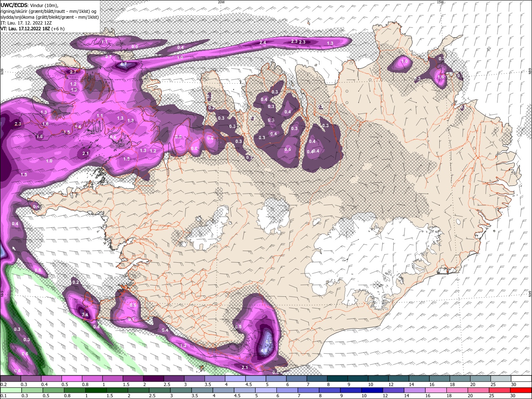Click the 'IT: Lau. 17. 12. 2022 12Z' line
This screenshot has width=532, height=399.
[x=26, y=23]
